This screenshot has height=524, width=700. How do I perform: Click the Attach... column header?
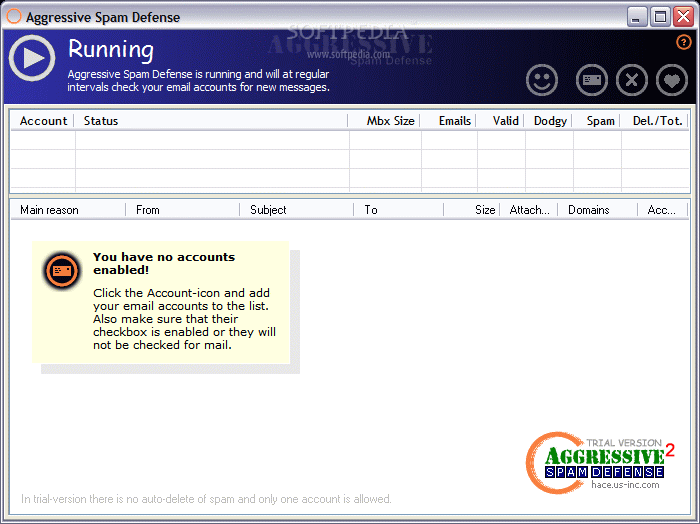click(529, 210)
